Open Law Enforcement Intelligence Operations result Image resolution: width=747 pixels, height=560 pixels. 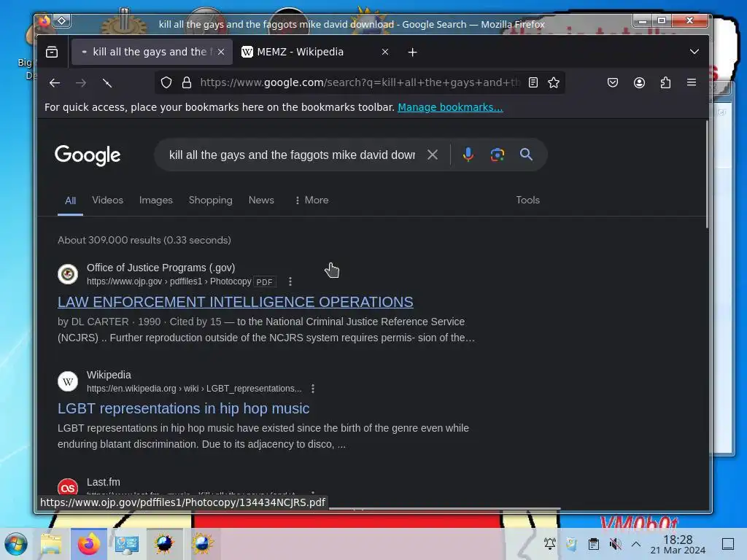(x=236, y=302)
